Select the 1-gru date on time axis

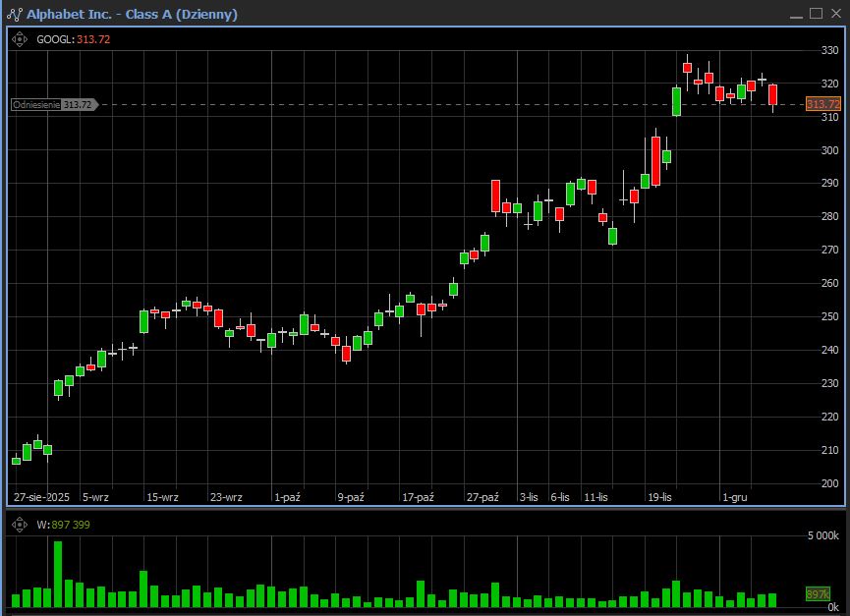coord(734,497)
